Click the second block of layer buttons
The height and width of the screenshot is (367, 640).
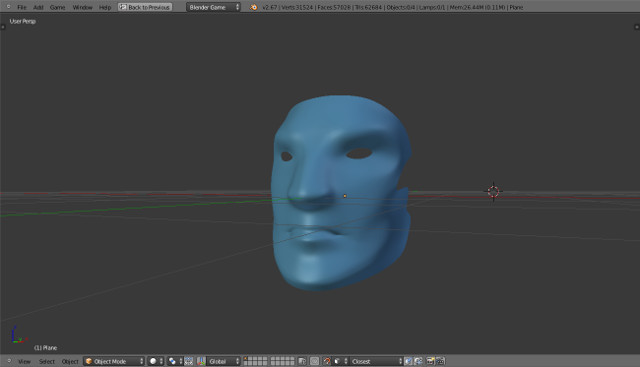(282, 361)
